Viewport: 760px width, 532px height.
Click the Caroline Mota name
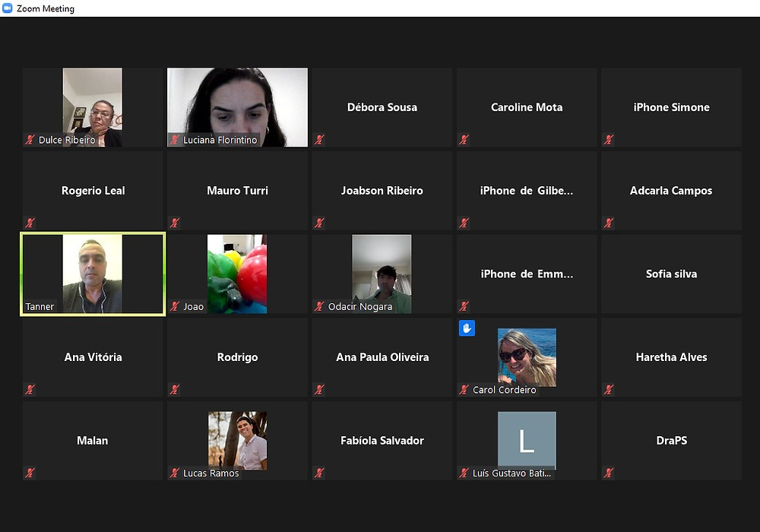[527, 107]
